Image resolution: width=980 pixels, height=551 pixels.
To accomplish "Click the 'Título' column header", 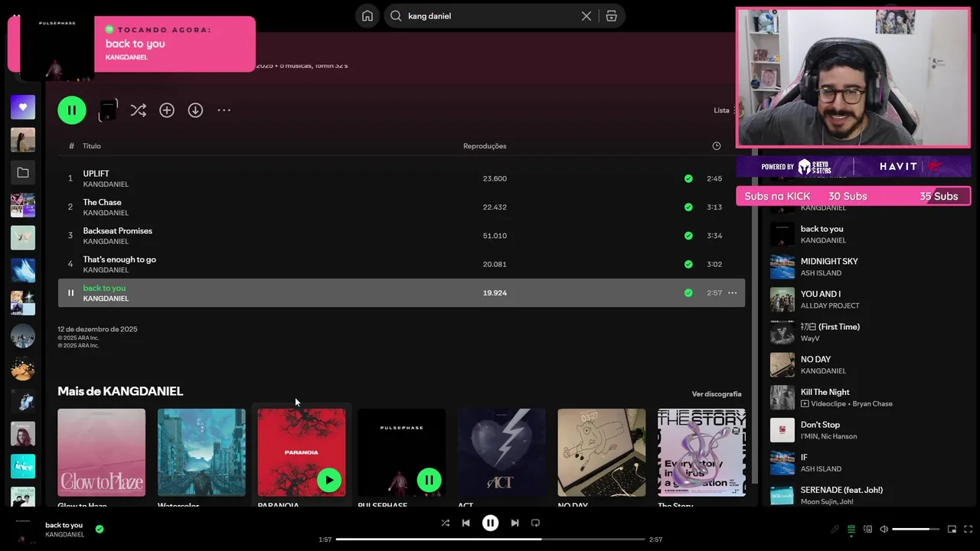I will (x=92, y=146).
